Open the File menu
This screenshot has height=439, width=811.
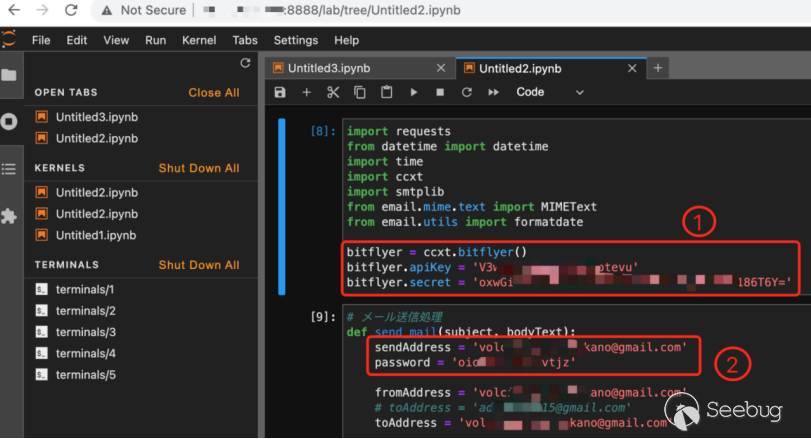[41, 40]
